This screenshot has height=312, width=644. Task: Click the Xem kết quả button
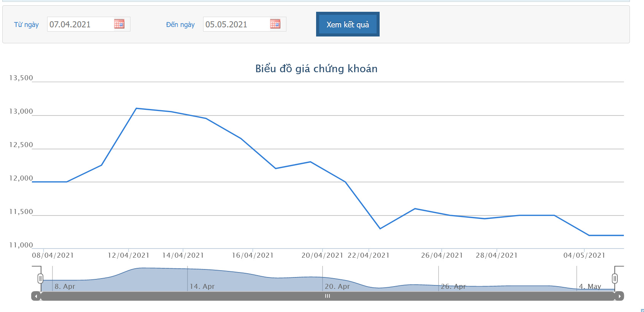click(x=348, y=24)
